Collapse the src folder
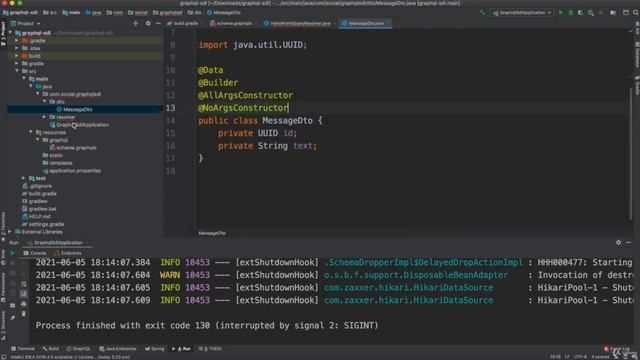The width and height of the screenshot is (640, 360). coord(17,71)
